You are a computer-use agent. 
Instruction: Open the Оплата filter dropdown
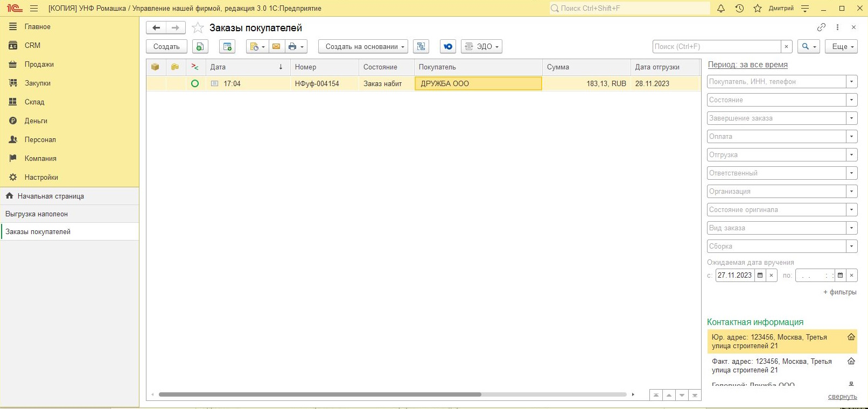[x=851, y=137]
